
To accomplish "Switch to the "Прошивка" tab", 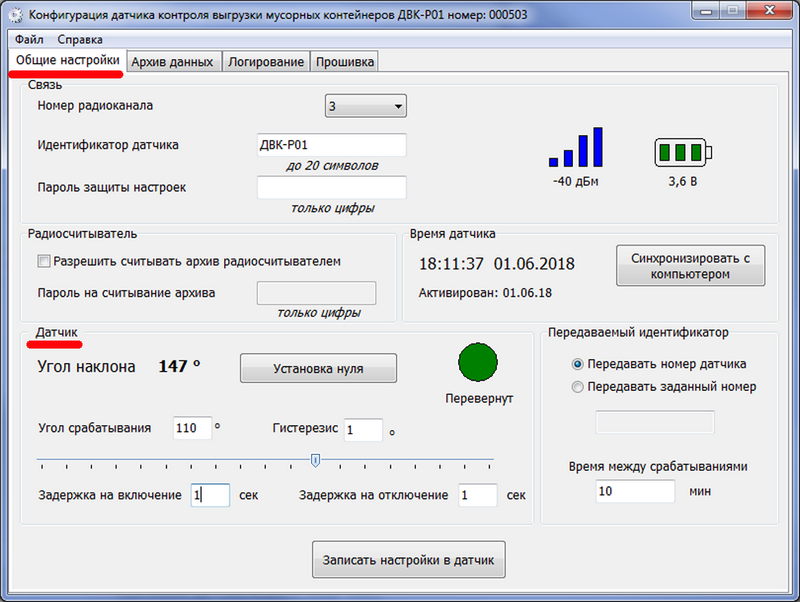I will (345, 62).
